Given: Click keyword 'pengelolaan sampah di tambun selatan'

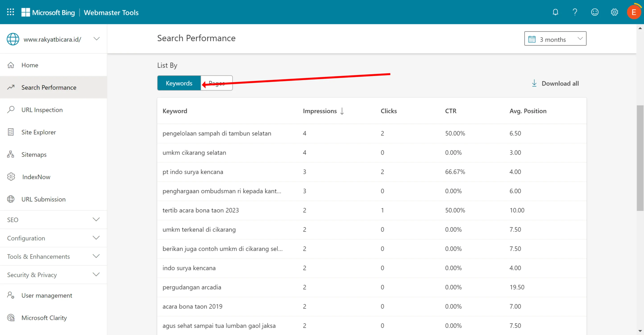Looking at the screenshot, I should (217, 133).
